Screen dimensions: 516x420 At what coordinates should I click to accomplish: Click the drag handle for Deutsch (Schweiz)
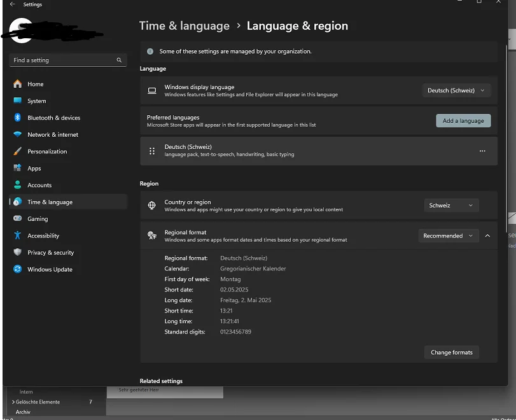click(152, 151)
